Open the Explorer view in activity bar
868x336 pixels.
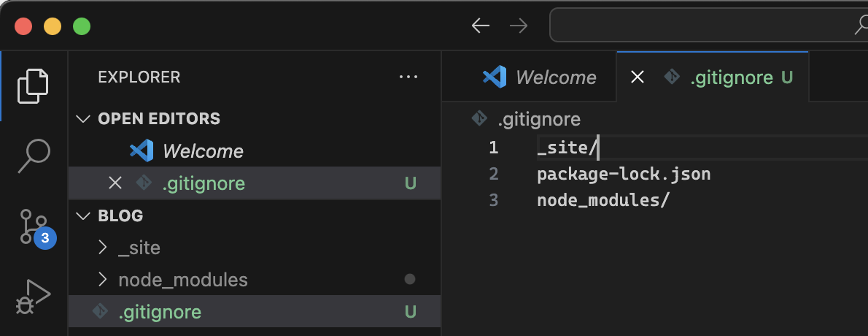[x=34, y=86]
